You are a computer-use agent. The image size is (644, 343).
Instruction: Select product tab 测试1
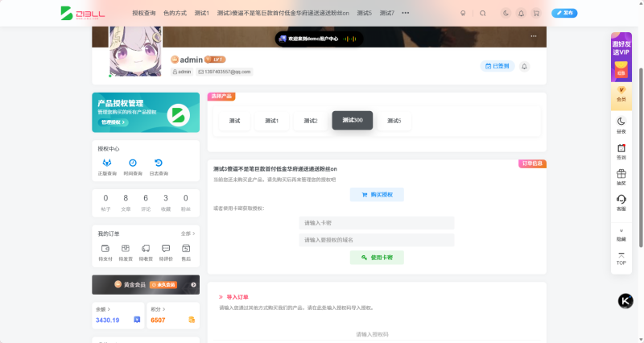click(271, 121)
